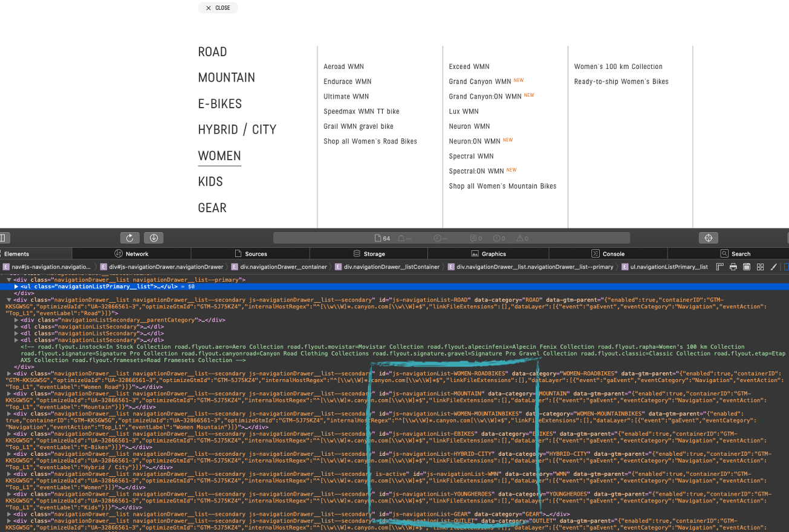This screenshot has width=789, height=532.
Task: Expand the js-navigationList-GEAR div
Action: coord(9,514)
